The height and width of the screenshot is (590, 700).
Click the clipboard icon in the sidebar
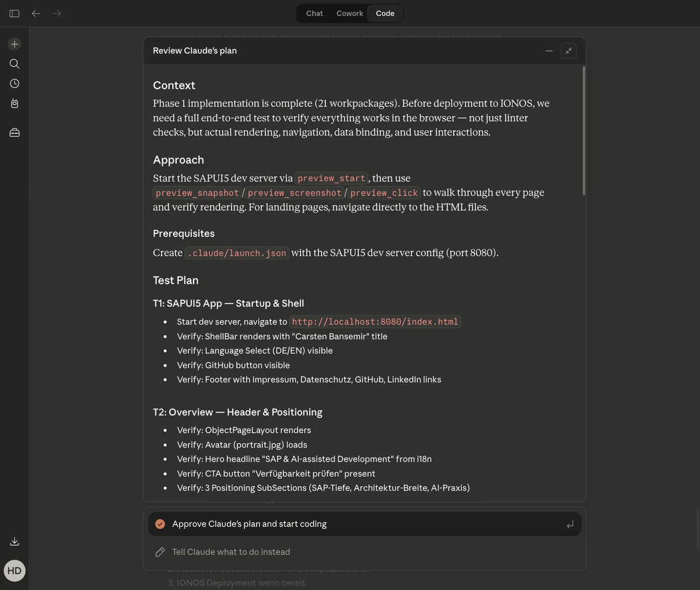(x=15, y=103)
